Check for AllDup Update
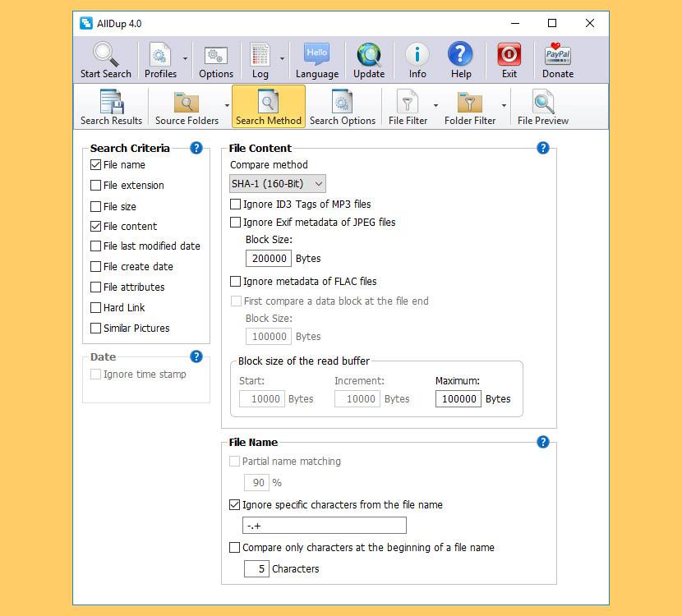The image size is (682, 616). pyautogui.click(x=368, y=59)
